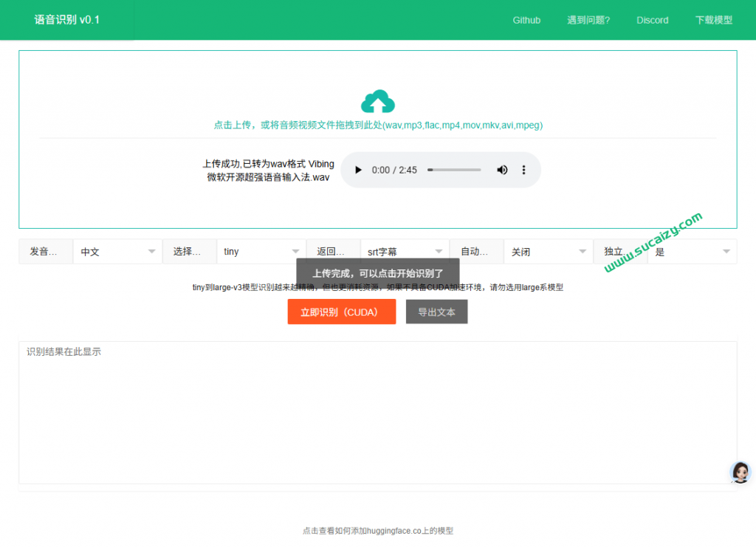Open the dropdown showing 是
Screen dimensions: 756x547
click(x=692, y=252)
